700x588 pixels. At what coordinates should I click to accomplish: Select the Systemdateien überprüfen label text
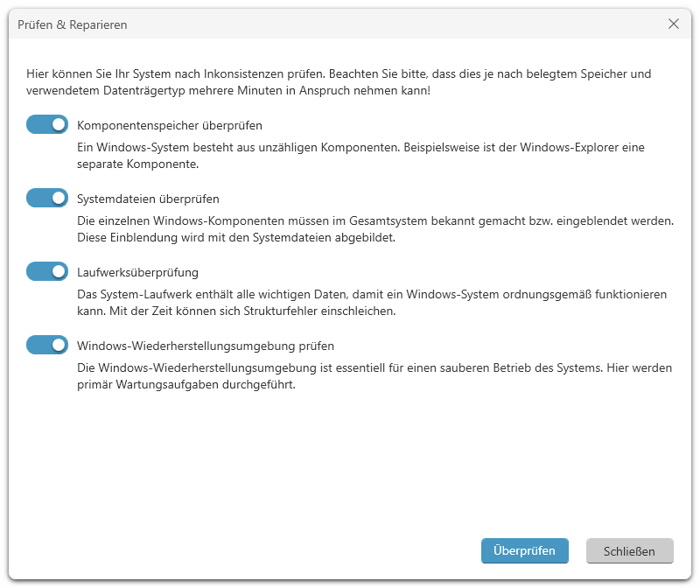coord(148,199)
